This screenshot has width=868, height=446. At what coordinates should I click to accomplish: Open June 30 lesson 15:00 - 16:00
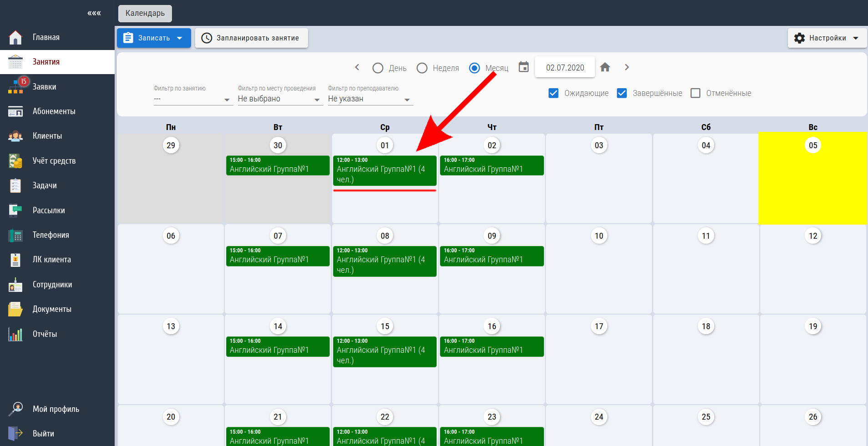[278, 165]
